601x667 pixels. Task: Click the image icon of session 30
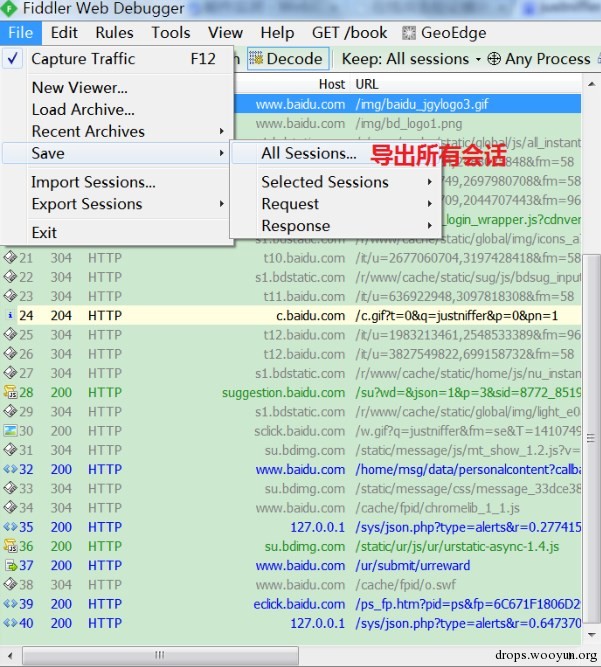(10, 430)
